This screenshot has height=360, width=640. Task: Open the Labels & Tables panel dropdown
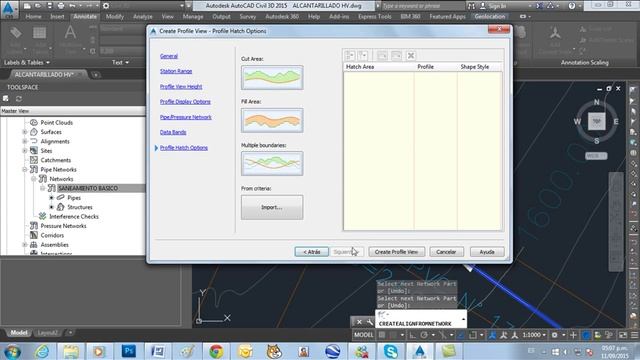pyautogui.click(x=27, y=62)
